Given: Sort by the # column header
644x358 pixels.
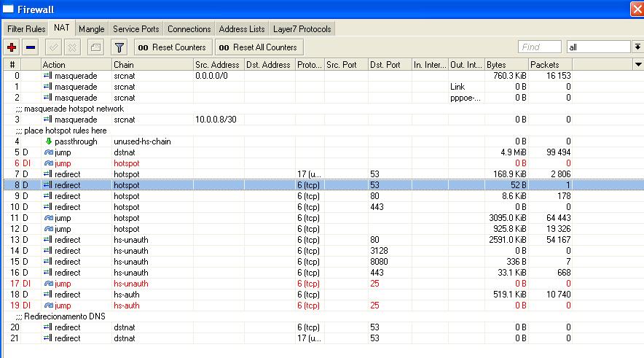Looking at the screenshot, I should tap(12, 65).
